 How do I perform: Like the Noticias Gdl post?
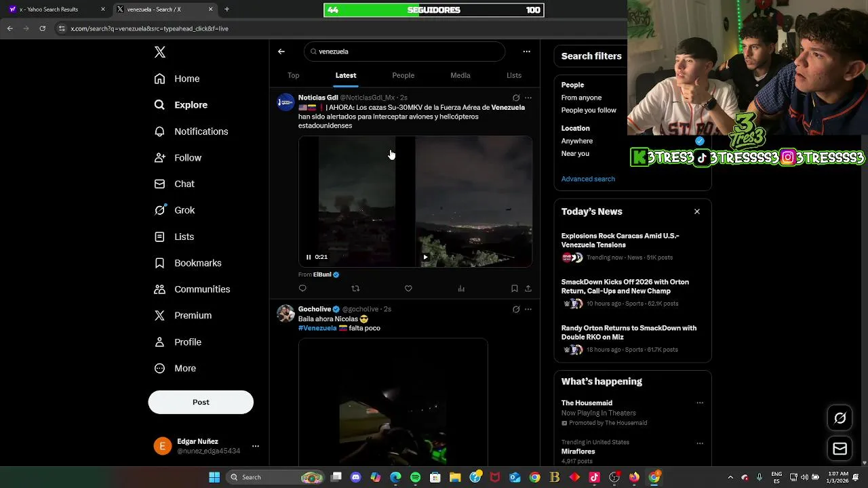pos(408,289)
